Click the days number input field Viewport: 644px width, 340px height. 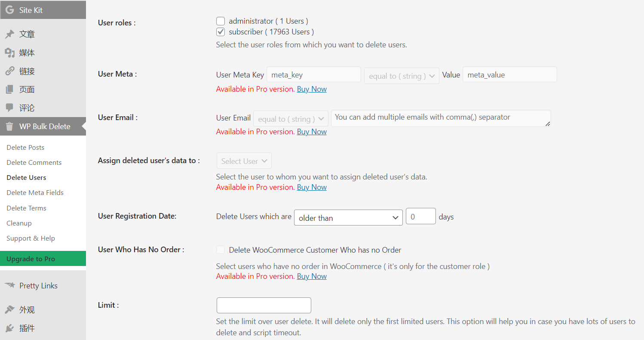421,216
